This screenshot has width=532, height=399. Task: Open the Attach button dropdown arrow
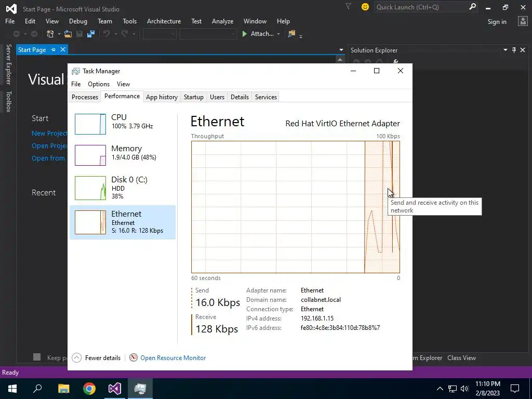[278, 34]
